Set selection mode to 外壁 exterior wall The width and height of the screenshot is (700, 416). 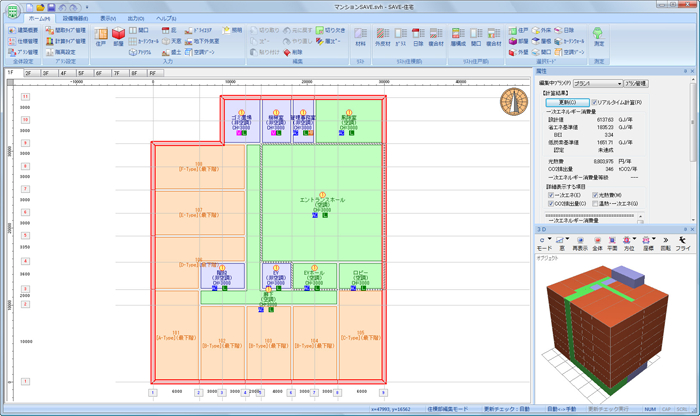518,52
